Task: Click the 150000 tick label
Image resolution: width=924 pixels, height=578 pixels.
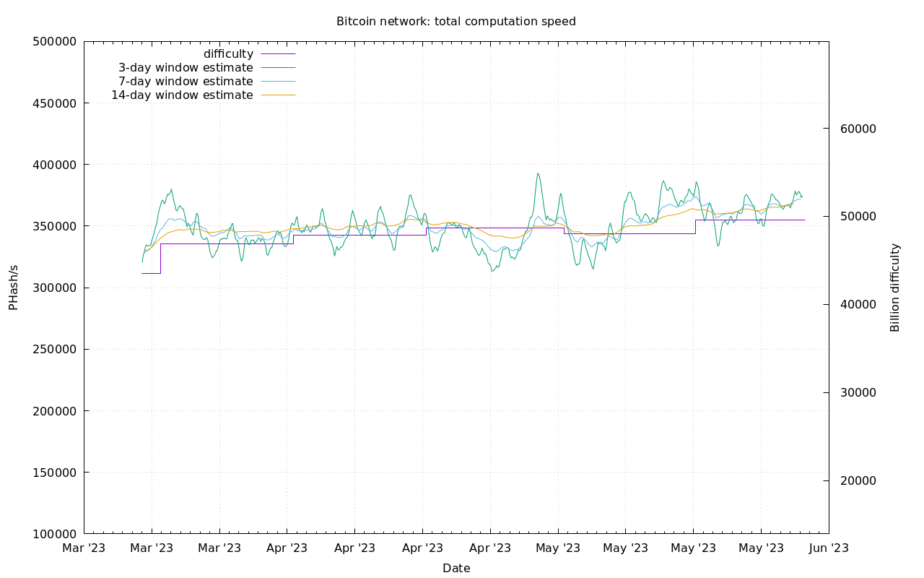Action: (x=55, y=473)
